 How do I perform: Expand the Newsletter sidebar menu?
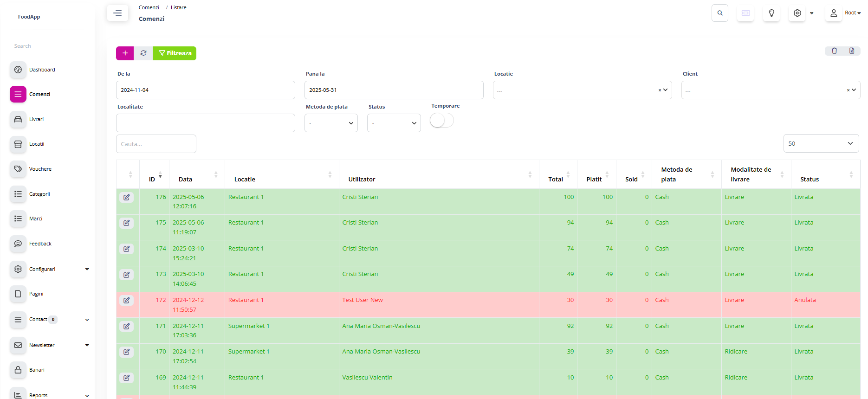point(87,345)
